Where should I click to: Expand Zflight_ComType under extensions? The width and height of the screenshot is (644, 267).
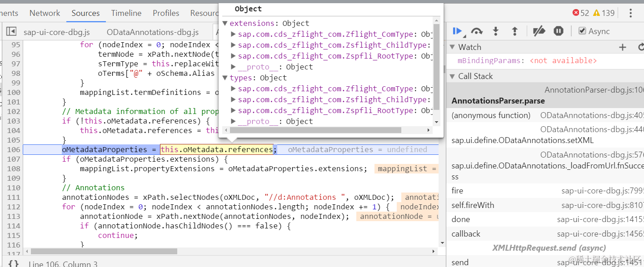click(233, 34)
